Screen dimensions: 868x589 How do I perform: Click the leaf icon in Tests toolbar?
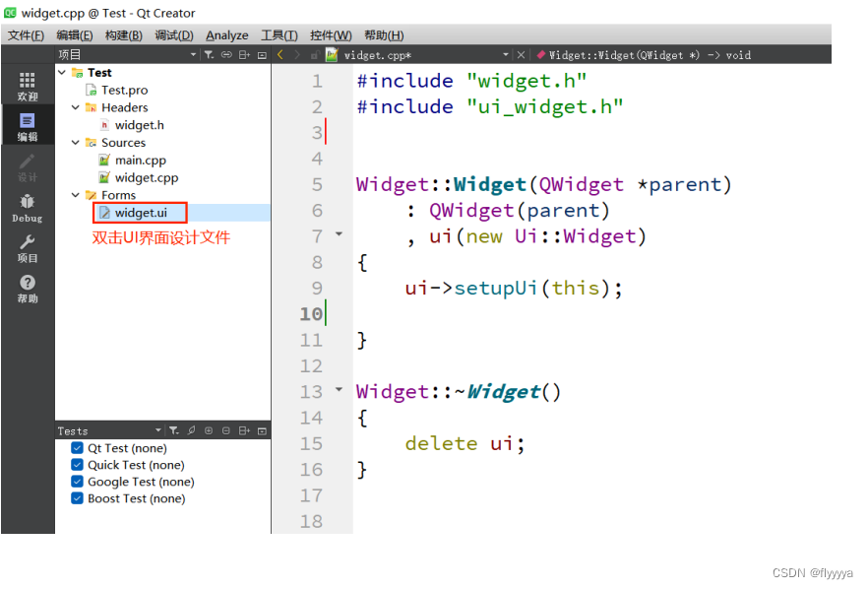click(191, 430)
